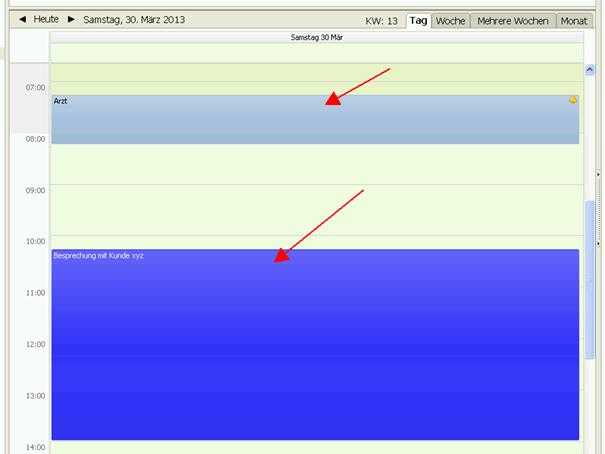Go to the next day arrow

(x=71, y=19)
